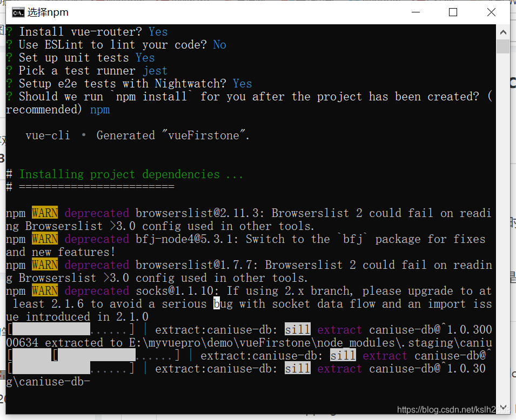Screen dimensions: 516x420
Task: Click the 'and new features!' text
Action: (x=61, y=252)
